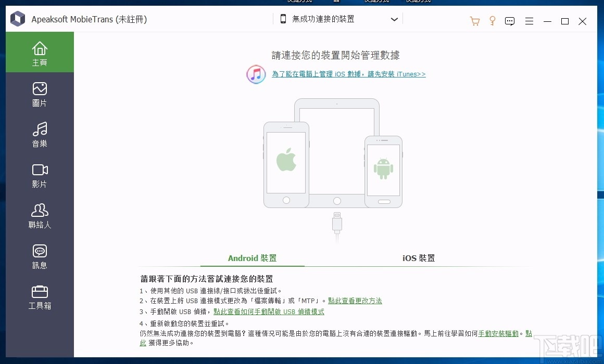Screen dimensions: 604x364
Task: Click the 點此 get more help link
Action: click(x=528, y=334)
